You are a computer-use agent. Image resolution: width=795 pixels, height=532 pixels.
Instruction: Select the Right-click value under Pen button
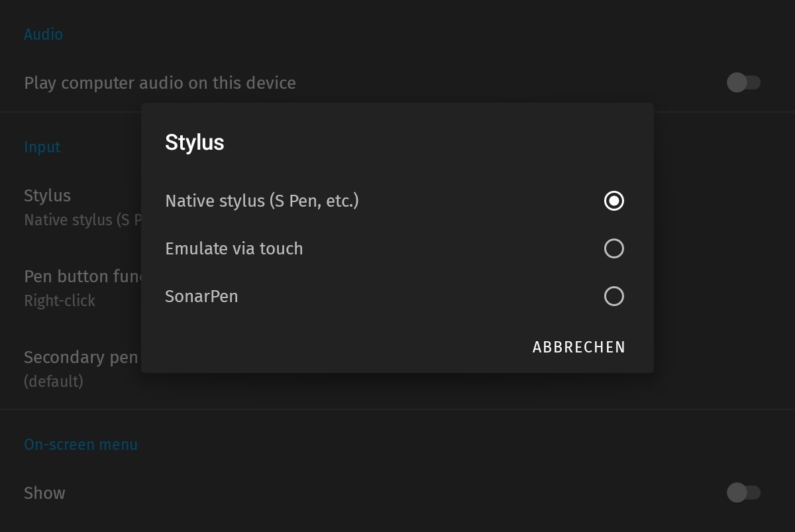pos(60,301)
